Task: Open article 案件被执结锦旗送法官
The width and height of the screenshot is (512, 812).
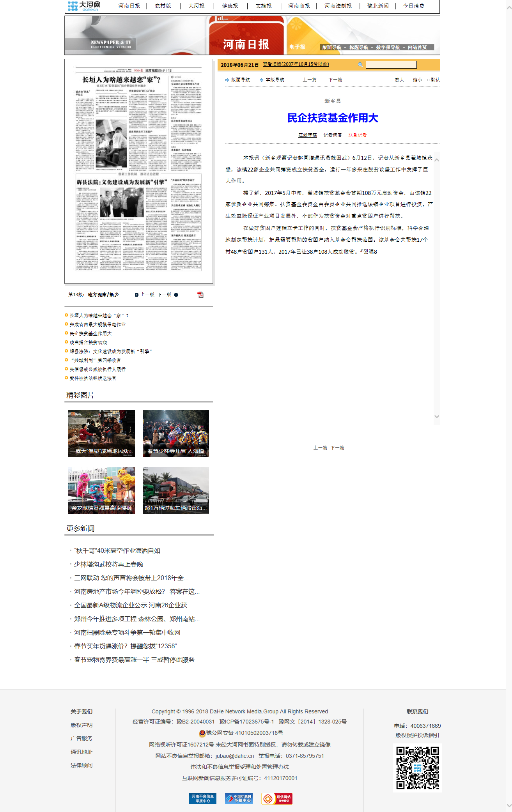Action: click(x=93, y=379)
